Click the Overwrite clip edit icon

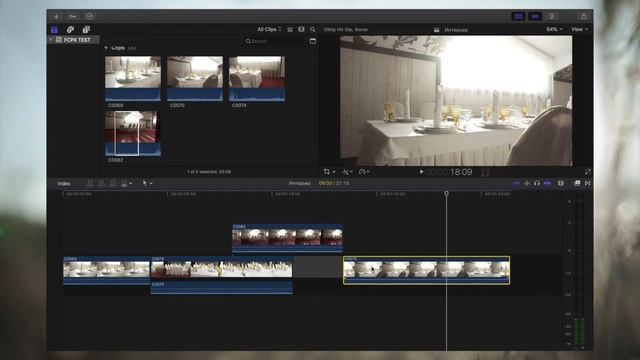124,183
